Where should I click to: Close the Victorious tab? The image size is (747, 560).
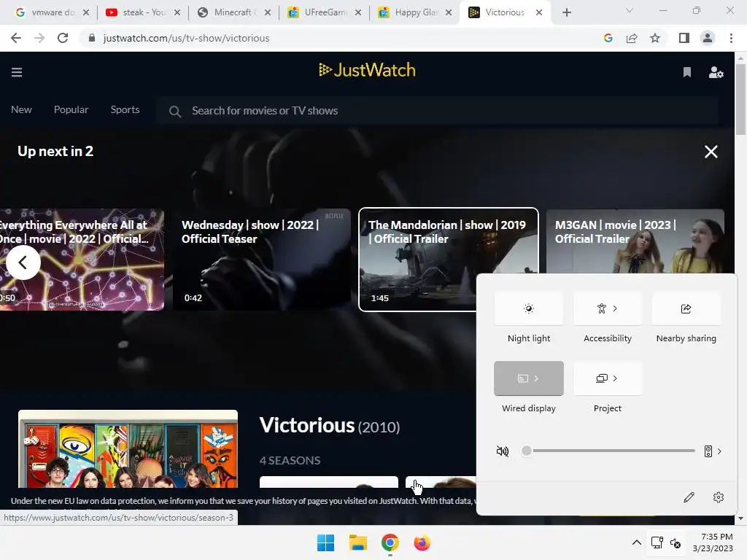(x=539, y=12)
